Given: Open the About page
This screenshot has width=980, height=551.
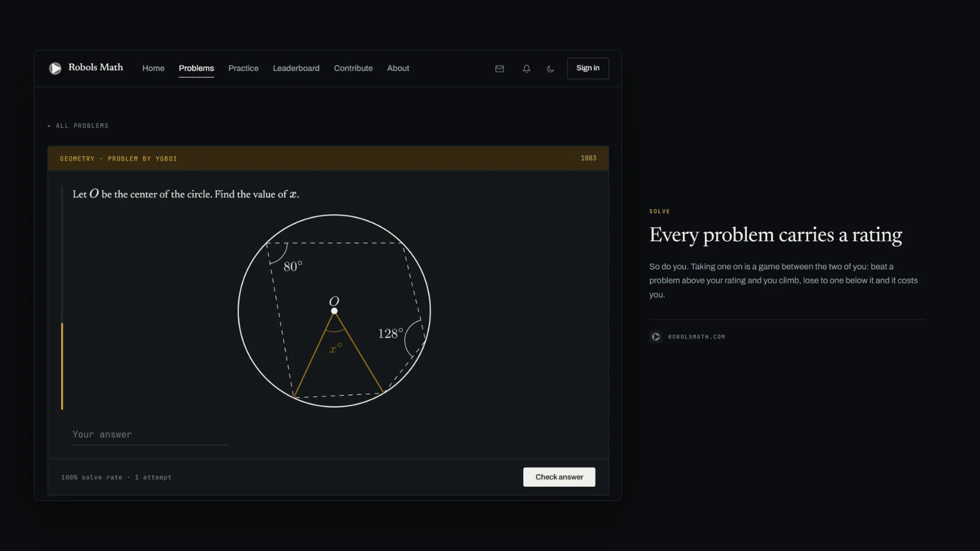Looking at the screenshot, I should [398, 68].
